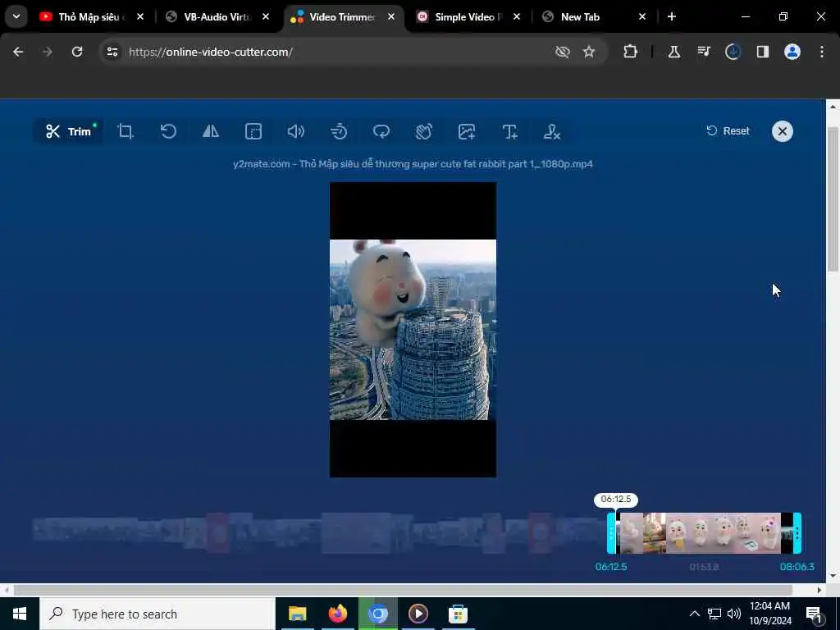
Task: Open the Remove logo tool
Action: click(x=552, y=131)
